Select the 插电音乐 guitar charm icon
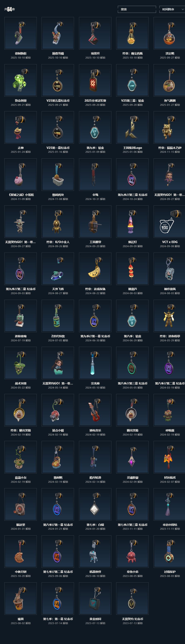185x644 pixels. pos(95,410)
